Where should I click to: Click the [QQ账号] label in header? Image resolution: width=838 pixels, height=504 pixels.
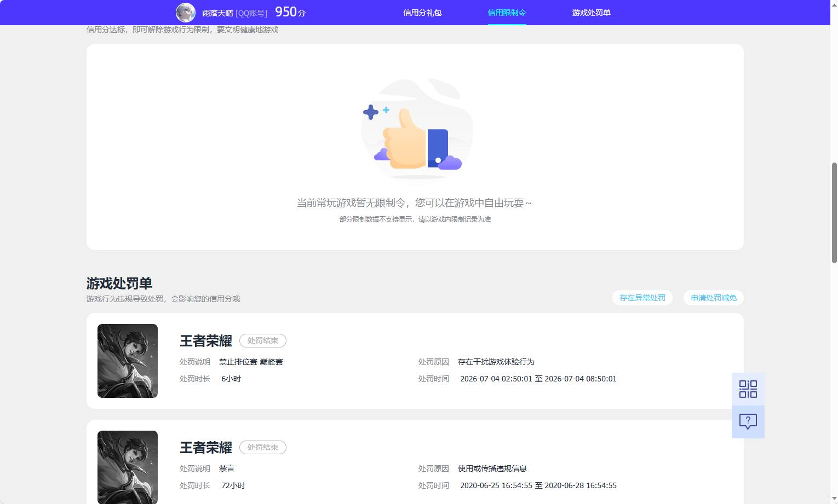251,13
